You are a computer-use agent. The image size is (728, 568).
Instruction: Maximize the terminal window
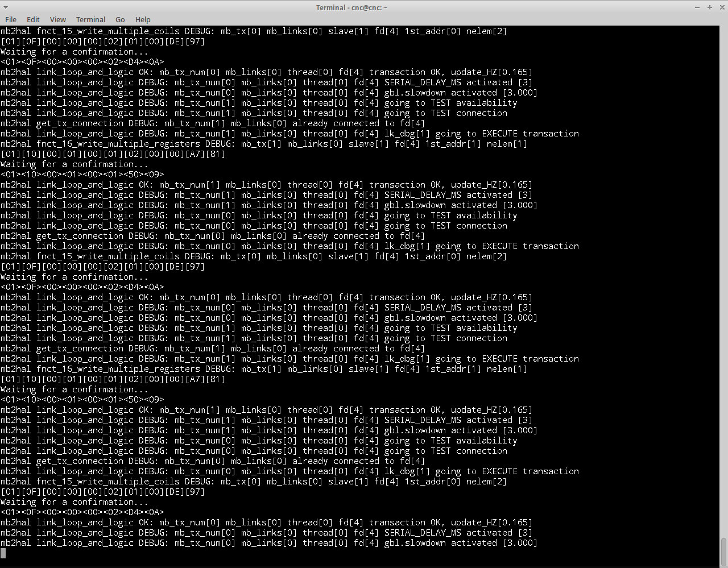[x=709, y=7]
